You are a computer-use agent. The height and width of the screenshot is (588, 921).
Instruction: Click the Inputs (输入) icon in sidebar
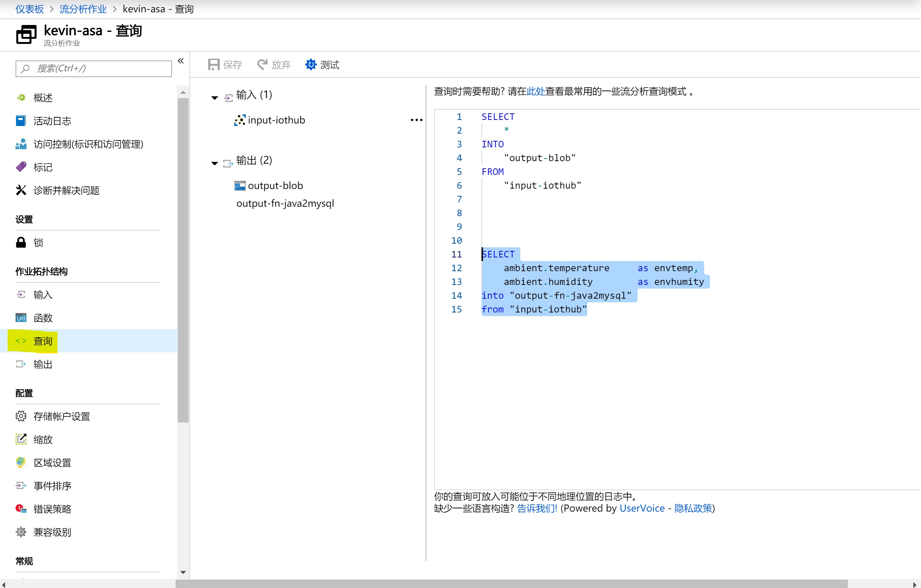pyautogui.click(x=21, y=295)
